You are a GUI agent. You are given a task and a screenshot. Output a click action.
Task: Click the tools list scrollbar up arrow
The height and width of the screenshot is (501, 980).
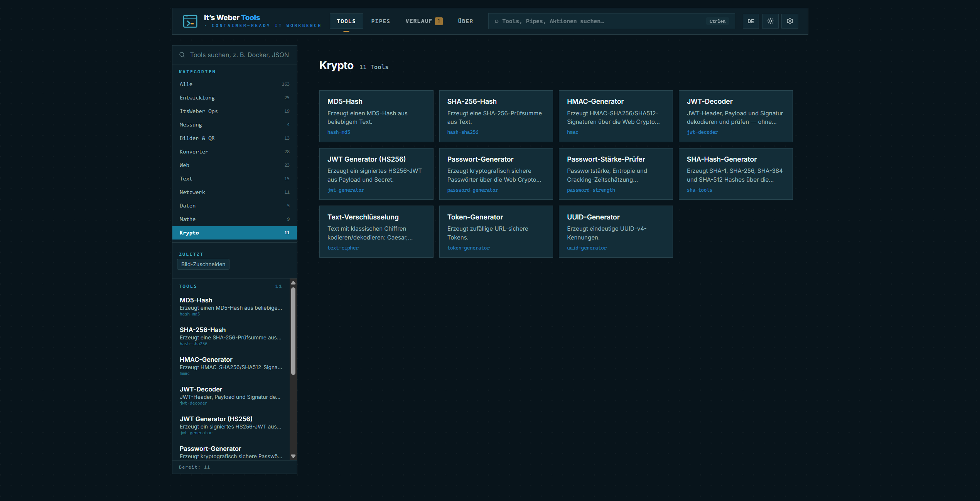pyautogui.click(x=293, y=283)
